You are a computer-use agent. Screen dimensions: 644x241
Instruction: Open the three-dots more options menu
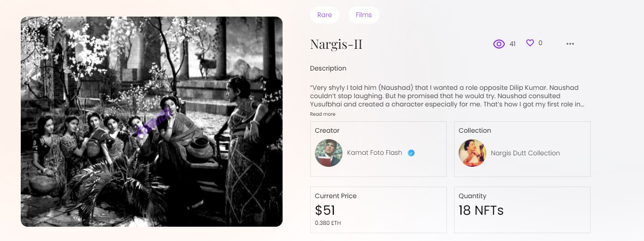coord(570,44)
